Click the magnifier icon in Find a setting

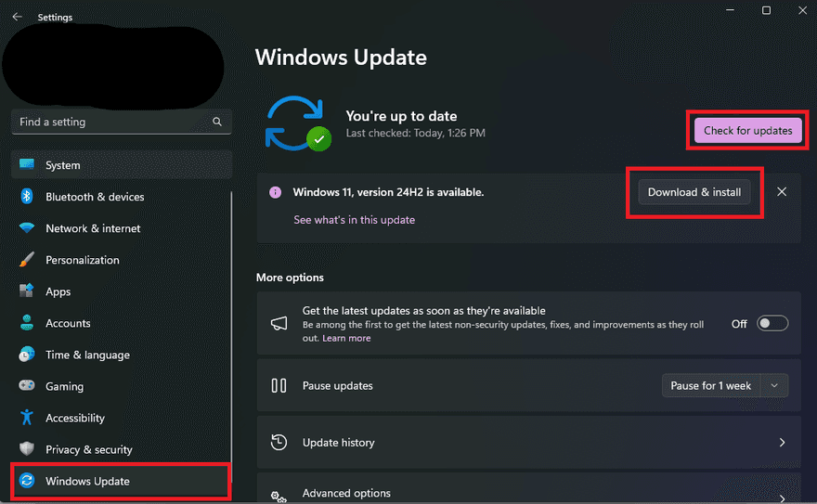pos(217,122)
